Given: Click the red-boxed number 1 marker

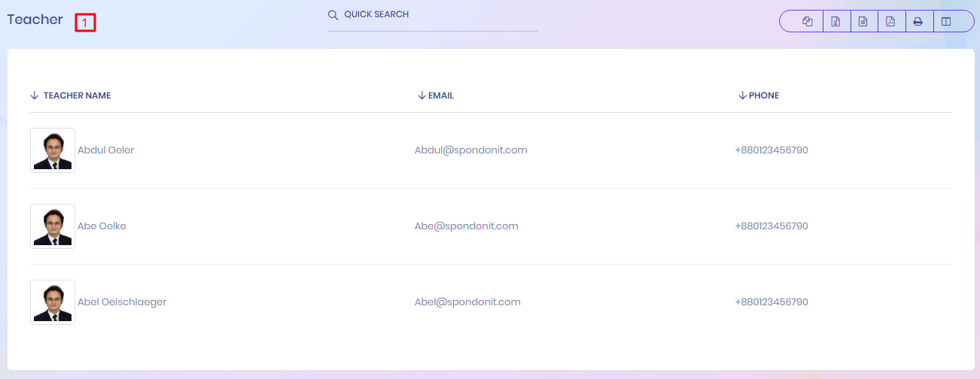Looking at the screenshot, I should (x=85, y=23).
